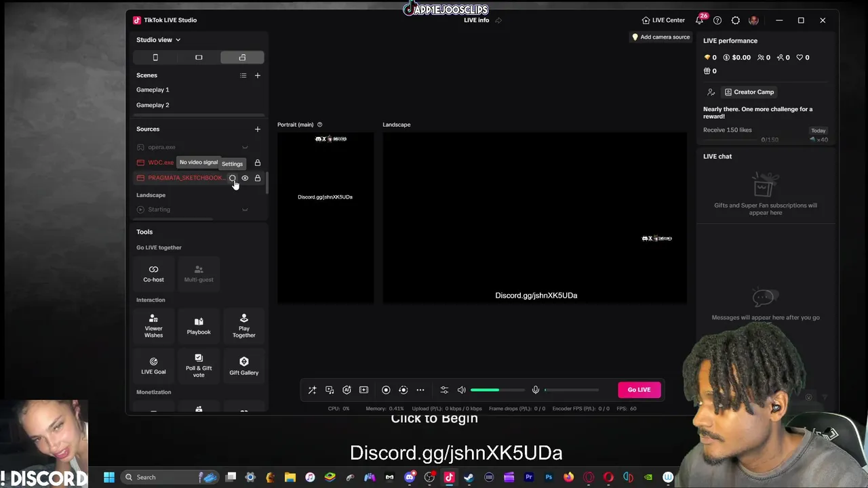Open the Co-host tool

click(x=153, y=273)
